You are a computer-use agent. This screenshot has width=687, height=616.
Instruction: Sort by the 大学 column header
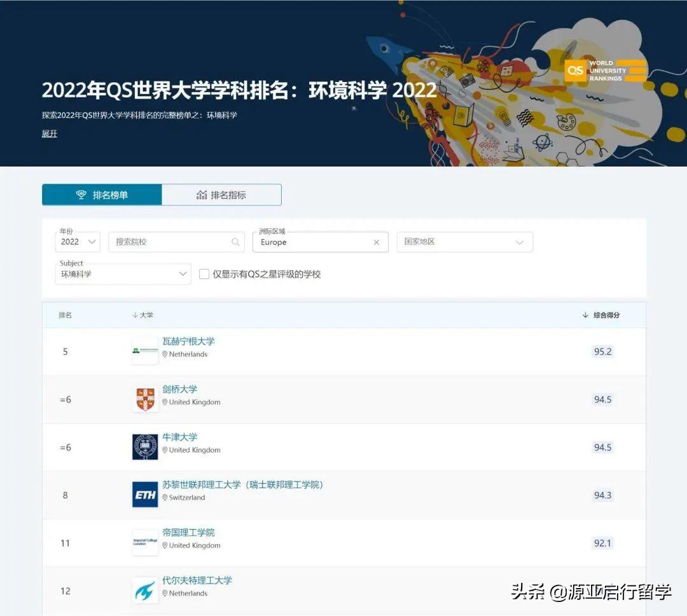(x=143, y=315)
